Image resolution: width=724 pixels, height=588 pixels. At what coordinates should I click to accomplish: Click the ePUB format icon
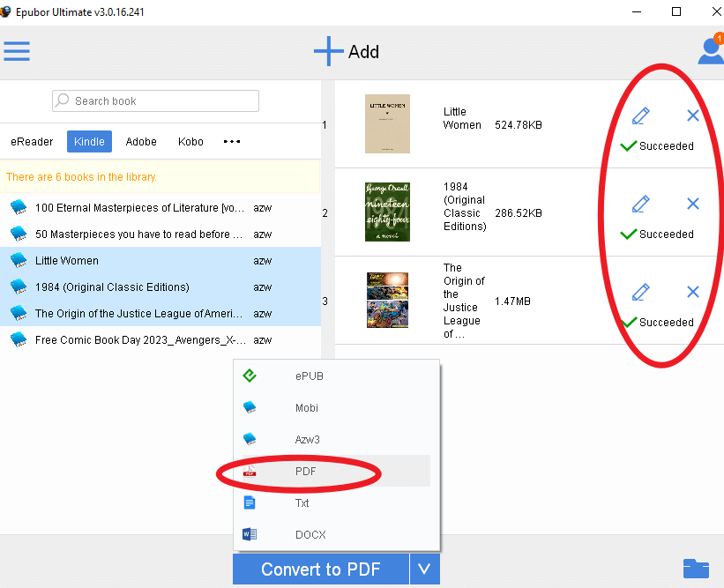(250, 376)
